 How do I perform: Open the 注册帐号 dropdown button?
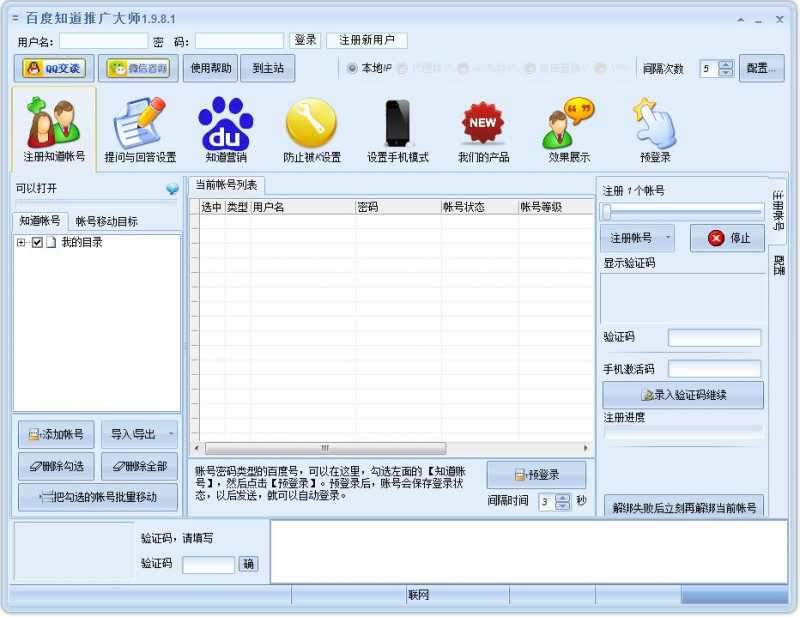click(x=637, y=238)
